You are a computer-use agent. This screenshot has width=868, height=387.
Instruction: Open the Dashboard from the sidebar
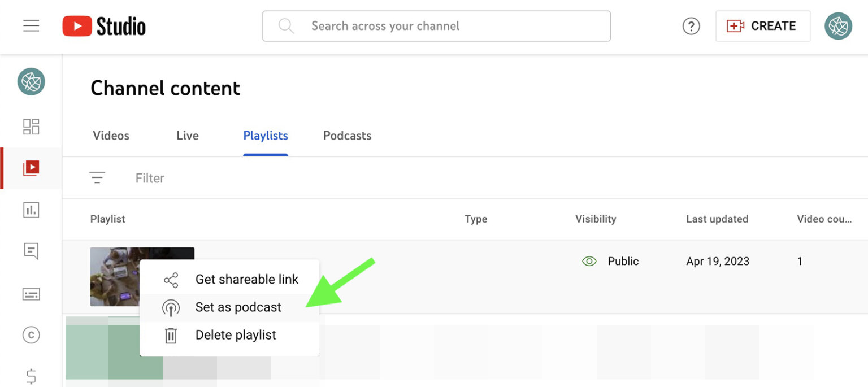point(31,127)
